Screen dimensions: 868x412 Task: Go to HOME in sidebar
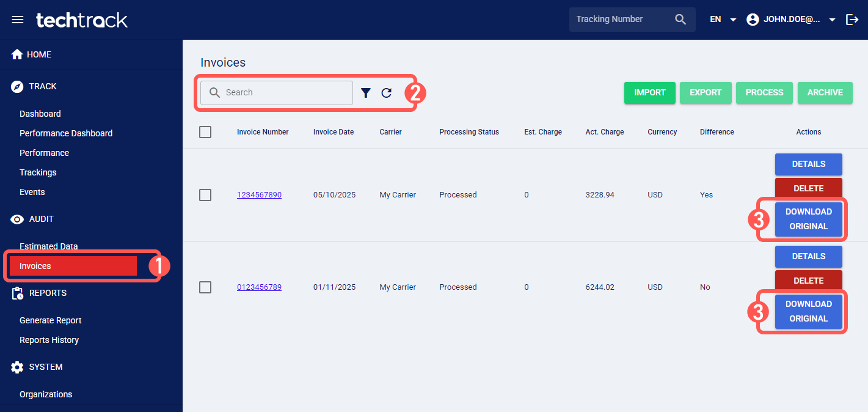(x=39, y=54)
